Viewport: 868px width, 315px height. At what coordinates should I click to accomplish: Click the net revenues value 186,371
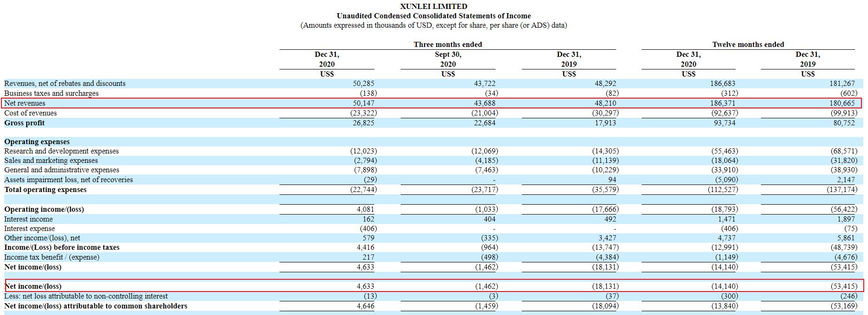723,103
